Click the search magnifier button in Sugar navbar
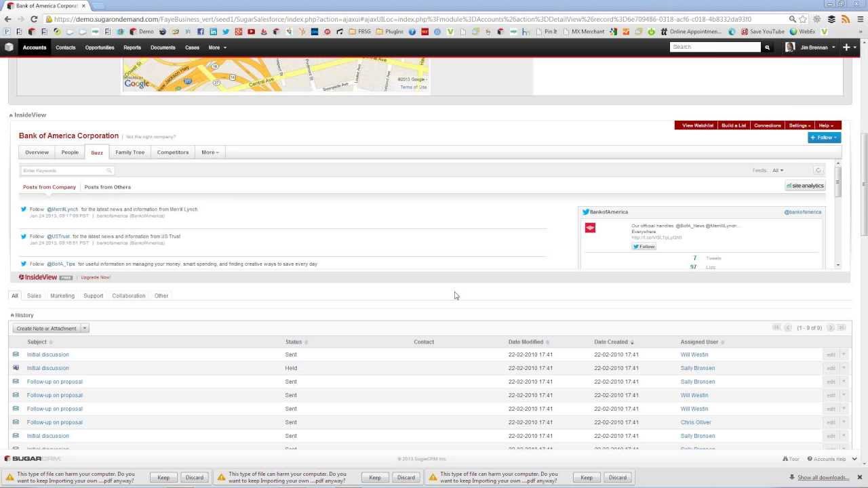This screenshot has height=488, width=868. pos(767,47)
